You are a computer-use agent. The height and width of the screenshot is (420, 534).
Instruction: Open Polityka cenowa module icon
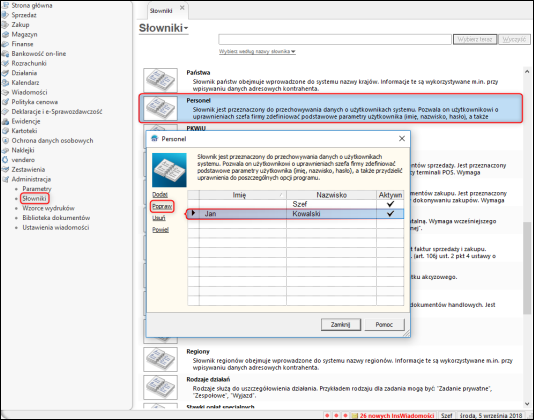(5, 102)
